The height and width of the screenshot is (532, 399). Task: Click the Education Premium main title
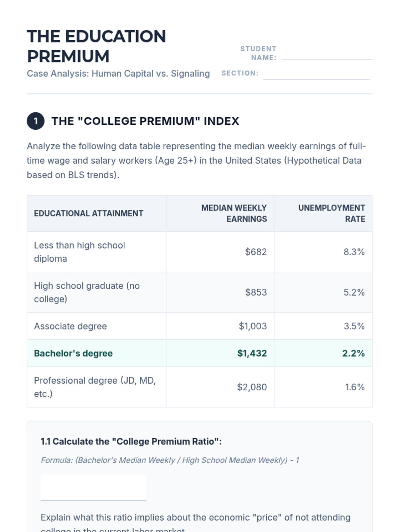tap(96, 46)
